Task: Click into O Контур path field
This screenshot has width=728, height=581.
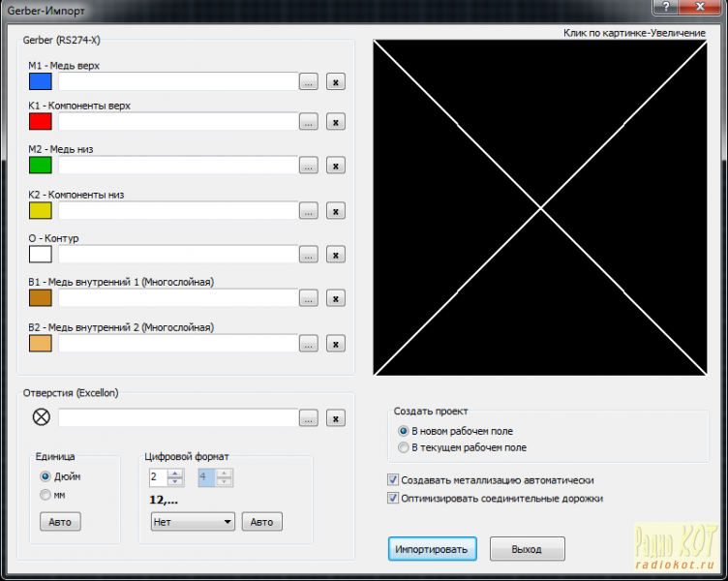Action: tap(178, 254)
